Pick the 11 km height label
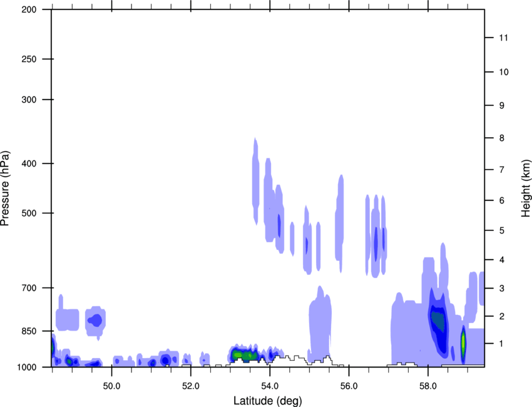532x407 pixels. pos(503,38)
